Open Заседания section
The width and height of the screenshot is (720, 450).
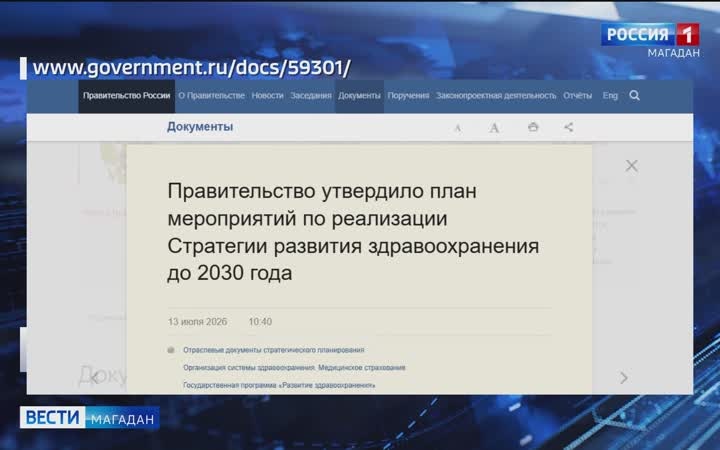311,96
